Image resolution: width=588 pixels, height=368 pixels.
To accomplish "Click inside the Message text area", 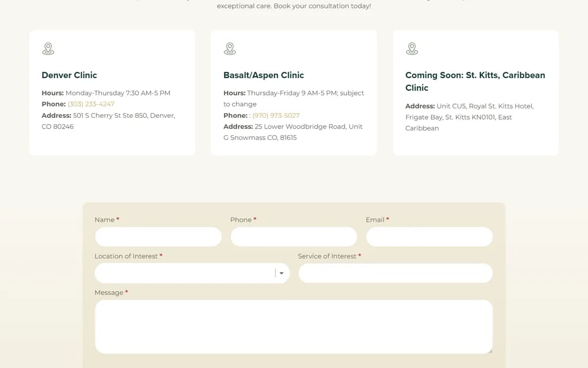I will (x=294, y=327).
